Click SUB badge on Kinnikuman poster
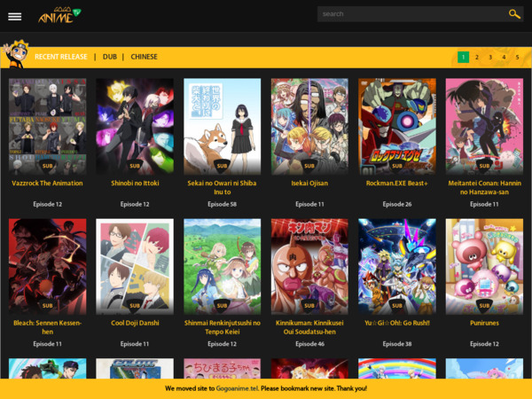Viewport: 532px width, 399px height. coord(309,306)
